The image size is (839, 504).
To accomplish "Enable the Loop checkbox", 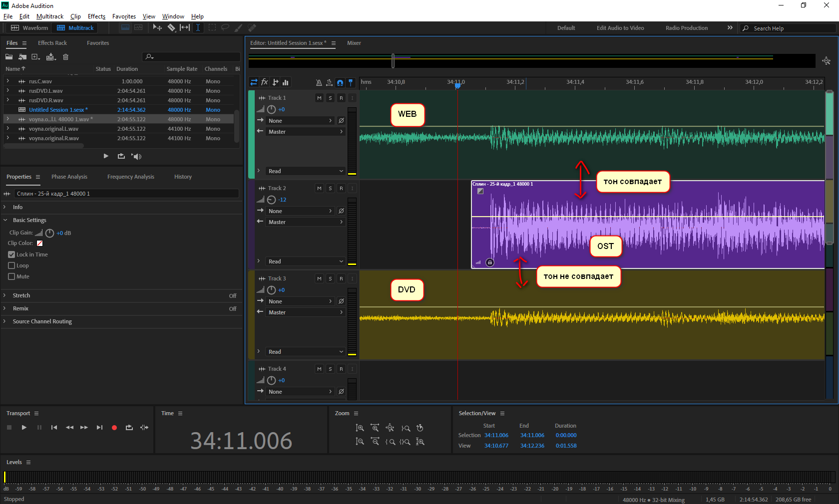I will point(11,265).
